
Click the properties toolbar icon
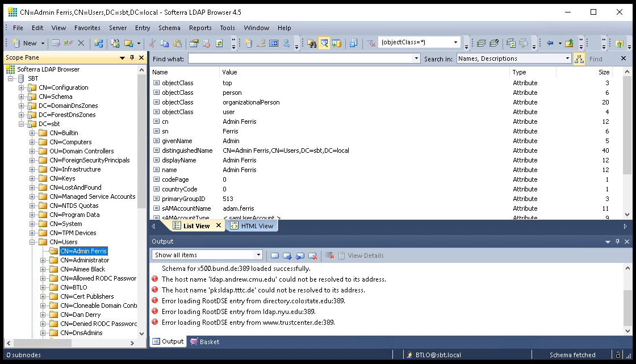pyautogui.click(x=194, y=43)
